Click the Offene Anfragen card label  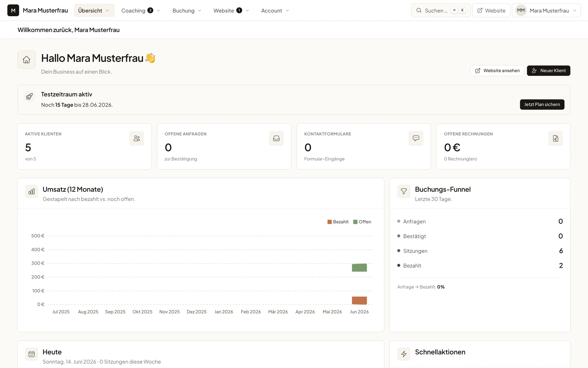point(186,134)
